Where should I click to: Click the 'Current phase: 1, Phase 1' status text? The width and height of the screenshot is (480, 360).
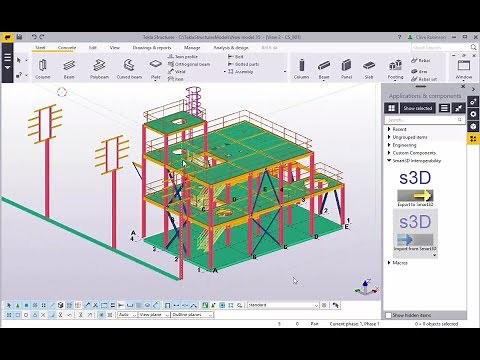pos(354,324)
